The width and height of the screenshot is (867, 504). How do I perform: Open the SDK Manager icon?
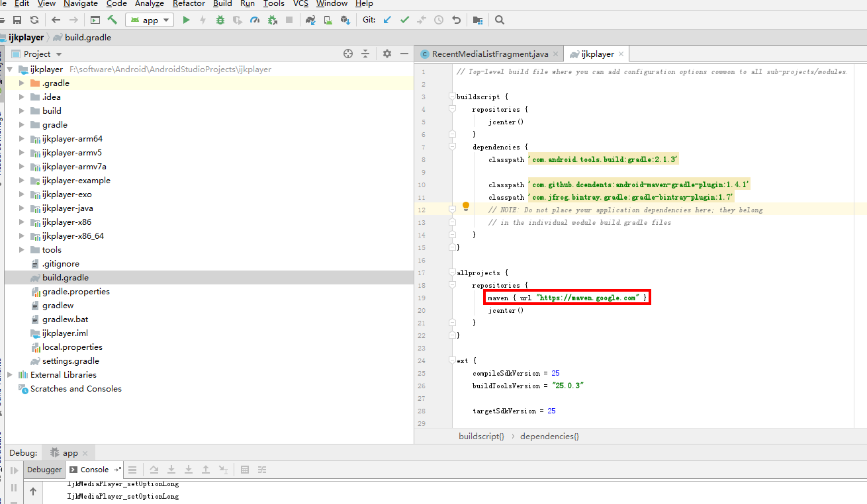tap(345, 21)
